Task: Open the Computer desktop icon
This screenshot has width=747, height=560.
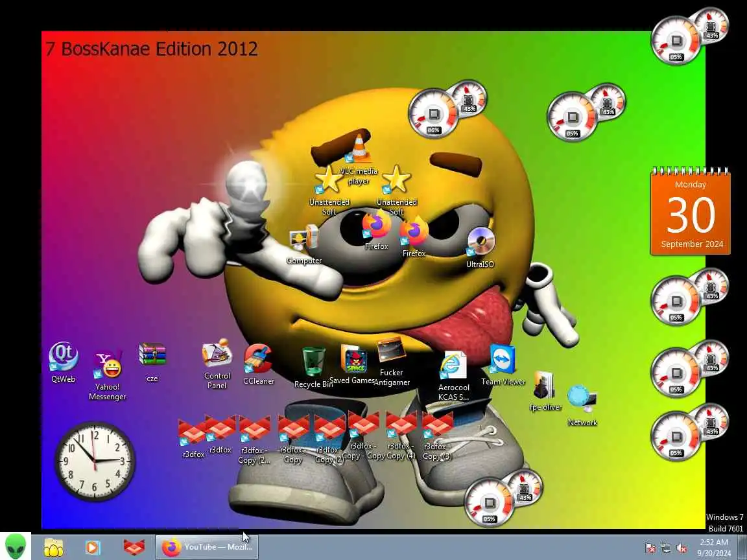Action: point(304,245)
